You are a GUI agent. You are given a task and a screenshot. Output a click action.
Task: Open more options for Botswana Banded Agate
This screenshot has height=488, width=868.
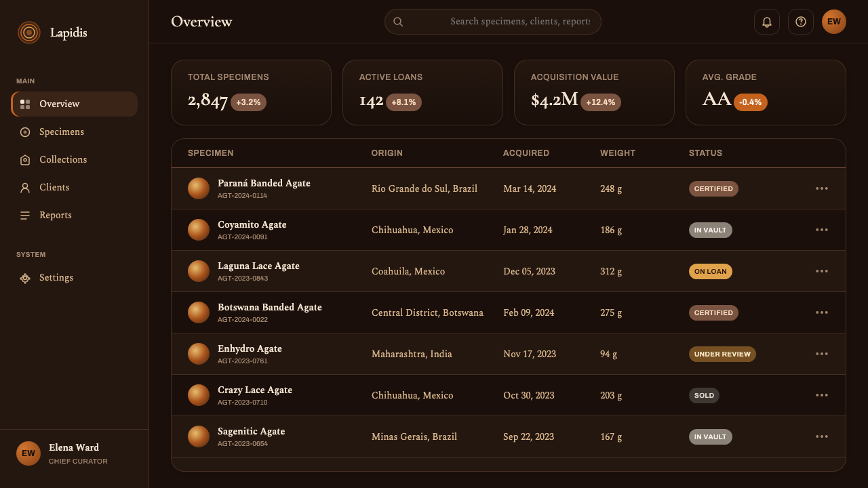(822, 312)
